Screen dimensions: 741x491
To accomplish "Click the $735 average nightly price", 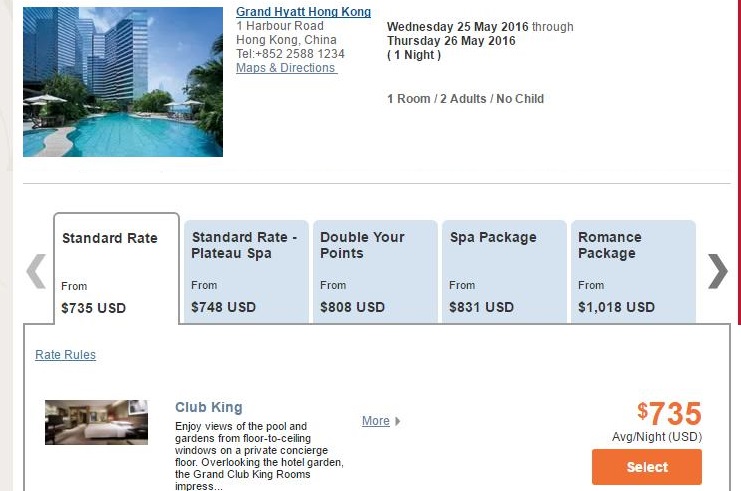I will (x=669, y=413).
